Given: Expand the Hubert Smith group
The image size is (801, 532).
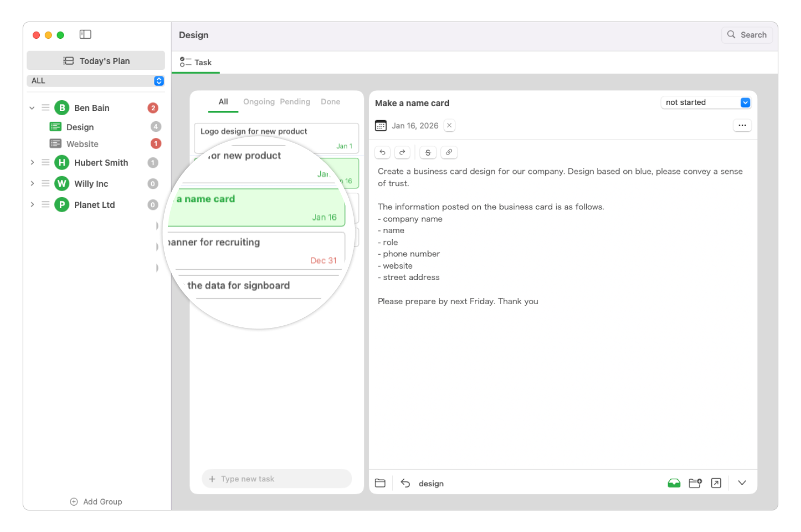Looking at the screenshot, I should pyautogui.click(x=32, y=162).
